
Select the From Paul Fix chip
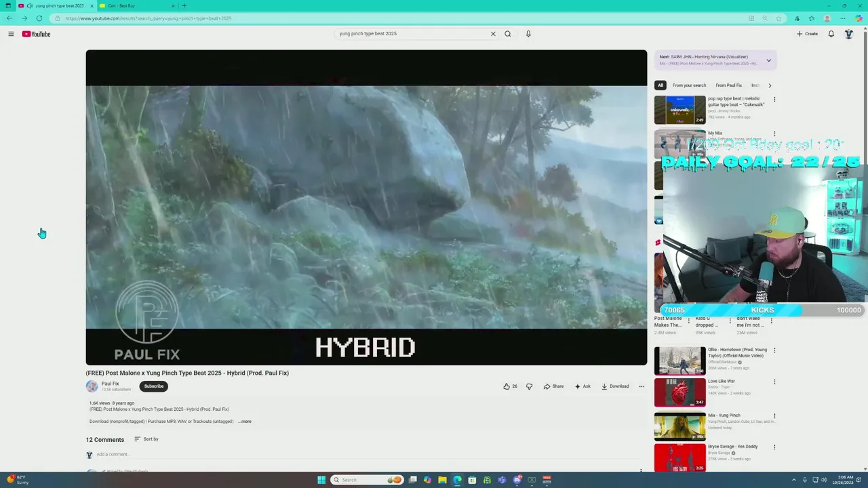pyautogui.click(x=728, y=85)
